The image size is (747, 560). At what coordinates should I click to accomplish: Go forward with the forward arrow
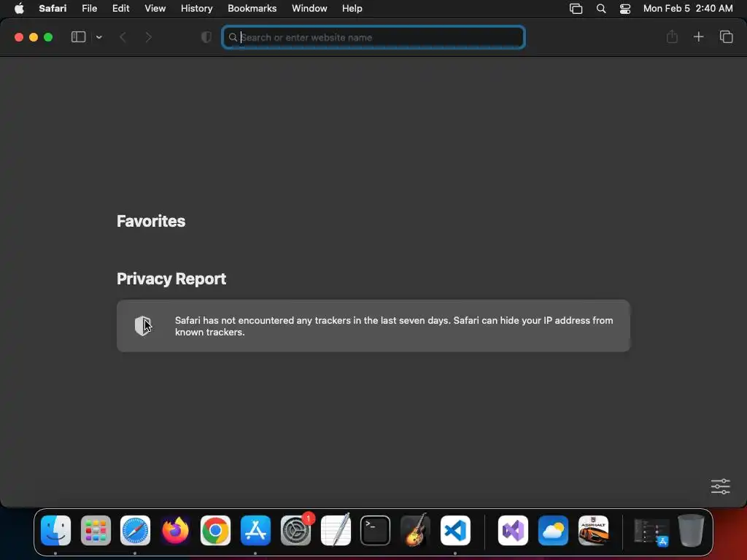(x=148, y=37)
